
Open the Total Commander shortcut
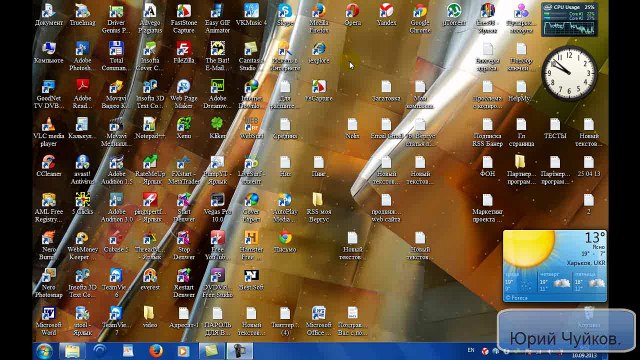point(116,56)
